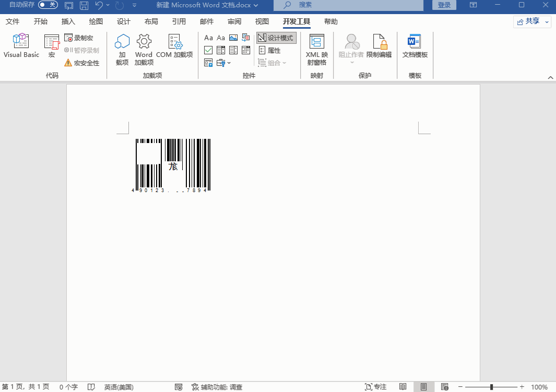This screenshot has width=556, height=392.
Task: Switch to the Mailings (邮件) tab
Action: click(x=206, y=21)
